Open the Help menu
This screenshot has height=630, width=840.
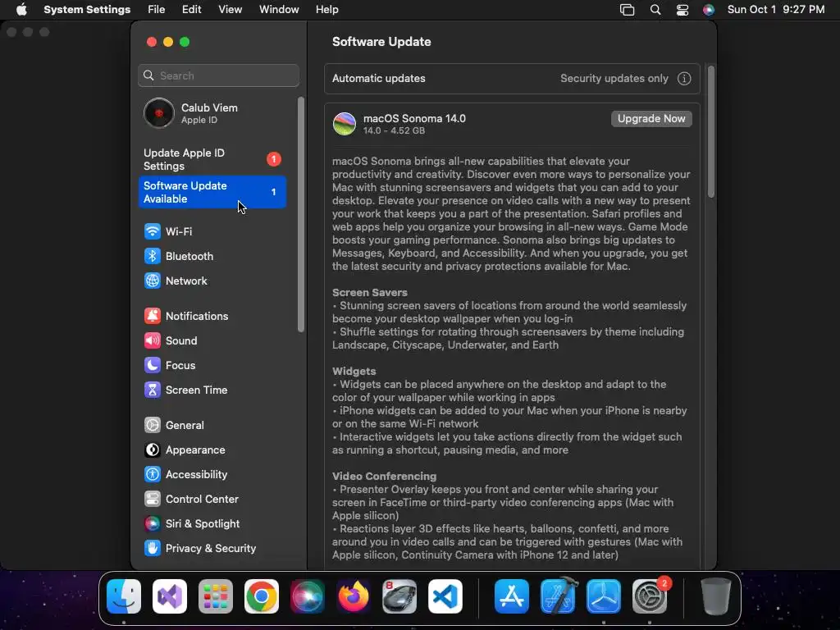pyautogui.click(x=326, y=10)
